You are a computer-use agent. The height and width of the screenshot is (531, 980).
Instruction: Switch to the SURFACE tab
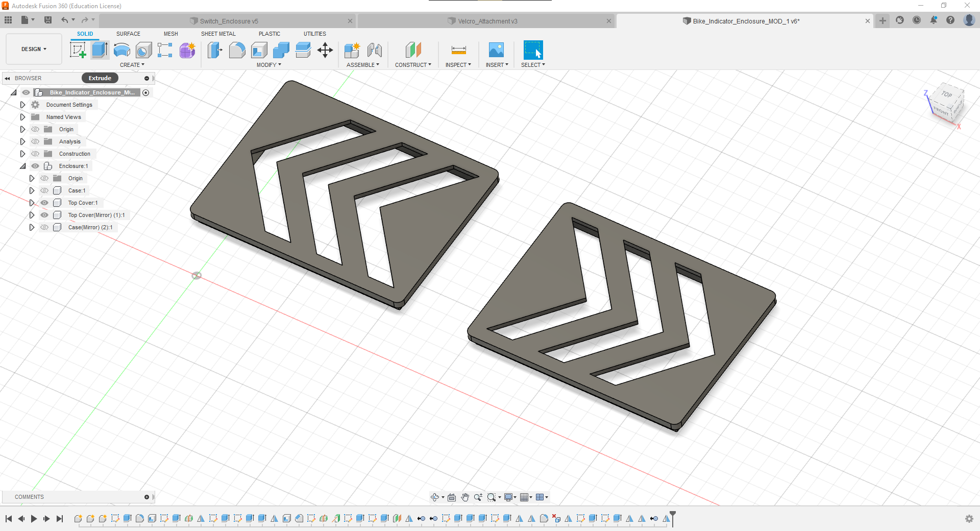(x=128, y=34)
